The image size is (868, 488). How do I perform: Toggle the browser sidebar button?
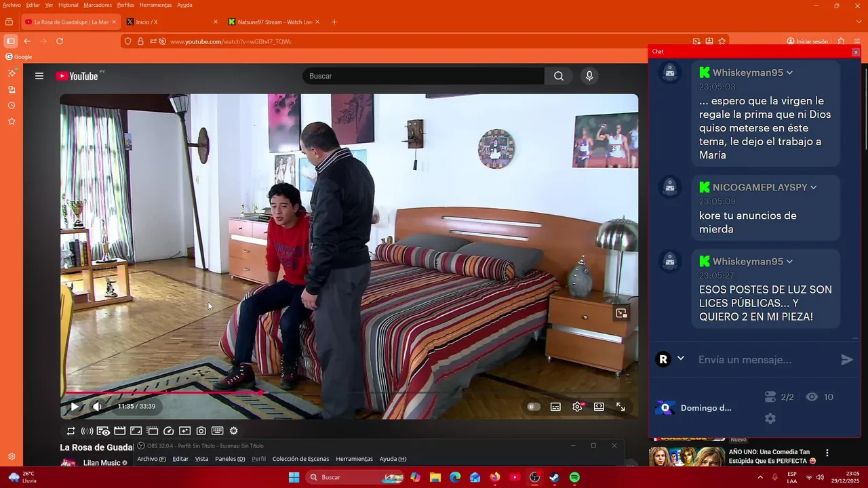pos(10,41)
